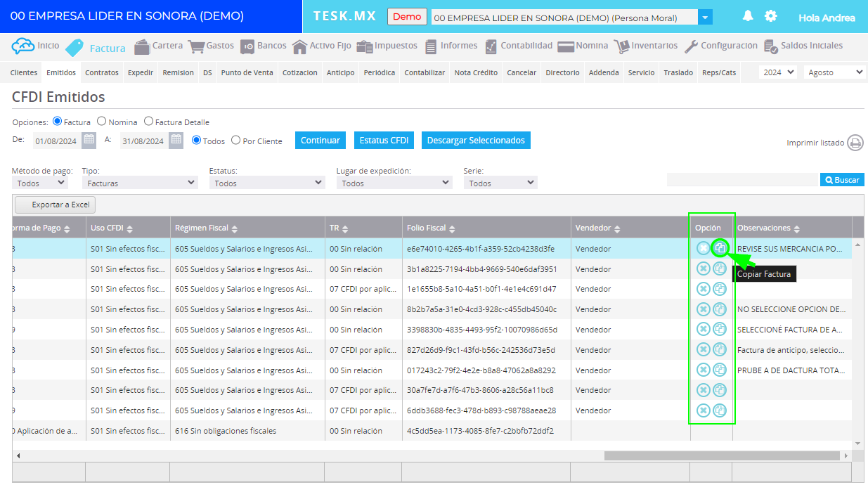Open the Lugar de expedición dropdown
This screenshot has height=492, width=868.
pyautogui.click(x=394, y=183)
